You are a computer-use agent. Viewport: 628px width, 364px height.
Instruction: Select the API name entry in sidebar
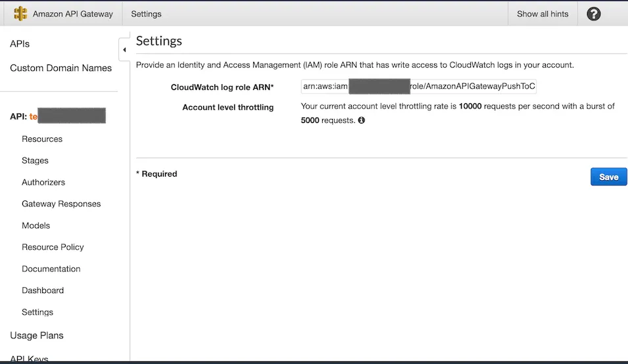pos(58,116)
